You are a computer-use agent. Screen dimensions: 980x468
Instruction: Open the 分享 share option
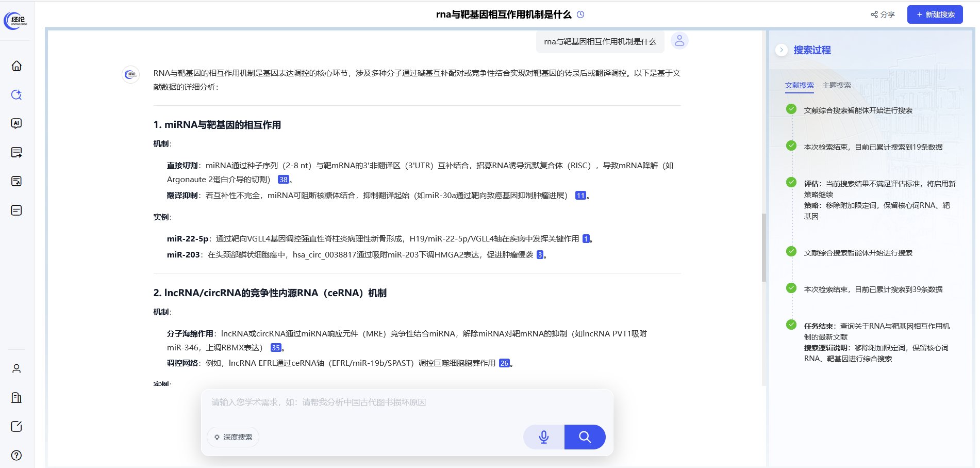click(883, 14)
